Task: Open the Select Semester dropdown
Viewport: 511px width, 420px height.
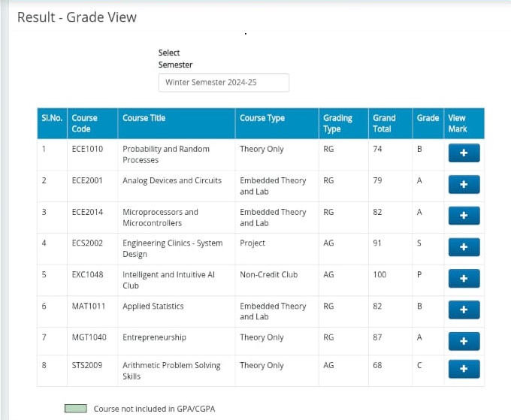Action: coord(223,83)
